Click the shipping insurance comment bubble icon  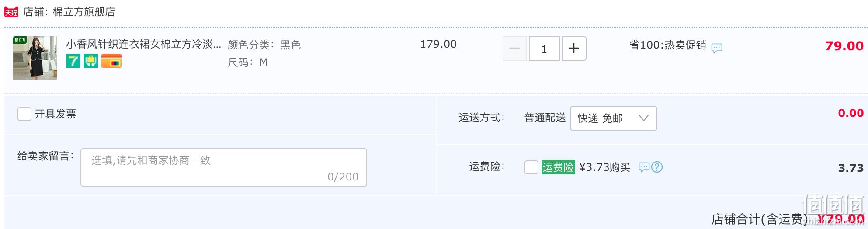644,167
